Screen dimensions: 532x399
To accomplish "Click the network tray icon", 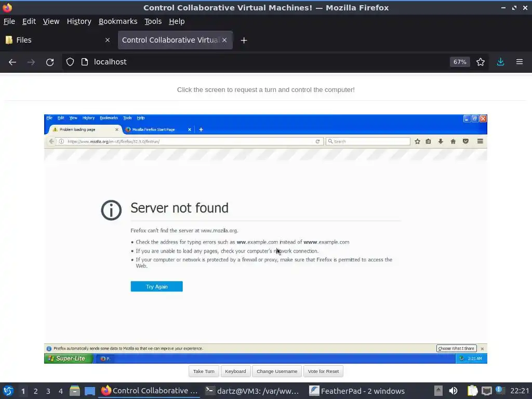I will click(x=486, y=391).
